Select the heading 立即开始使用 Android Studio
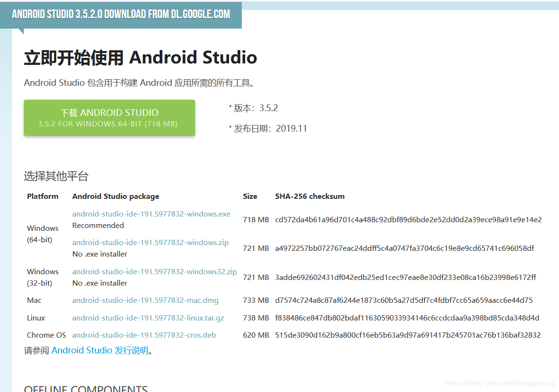 (x=140, y=57)
